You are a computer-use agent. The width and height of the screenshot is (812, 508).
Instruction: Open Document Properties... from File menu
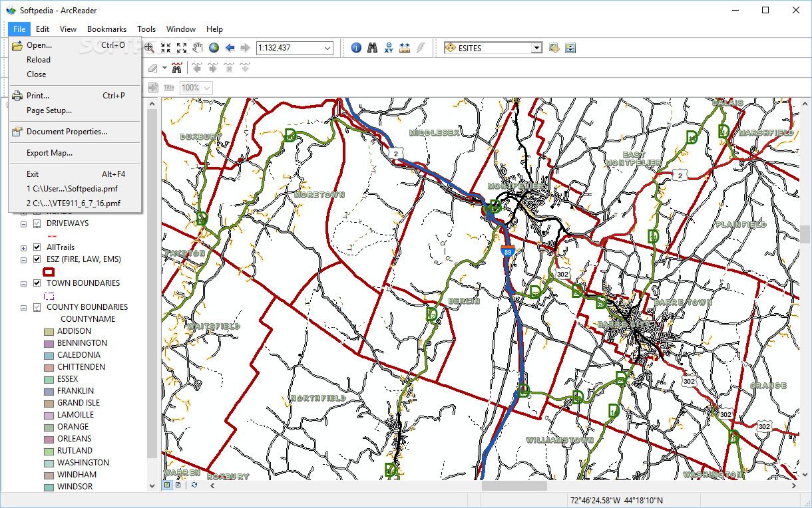(75, 132)
